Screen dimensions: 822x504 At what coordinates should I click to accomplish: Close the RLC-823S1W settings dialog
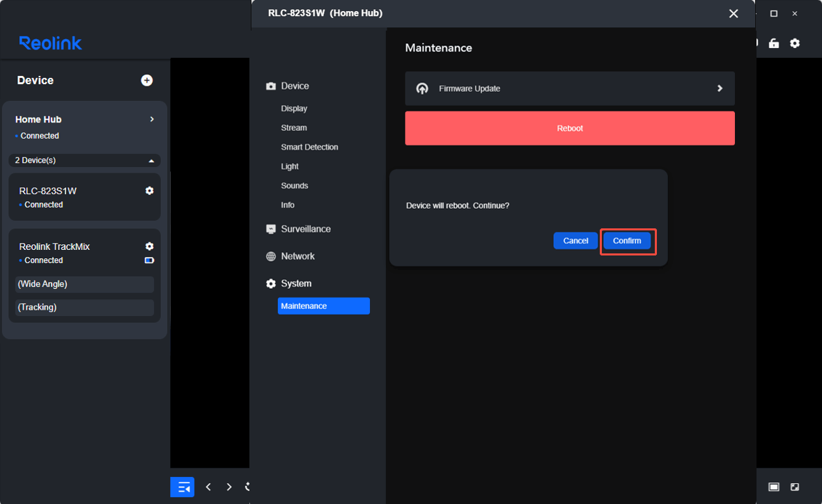coord(734,14)
